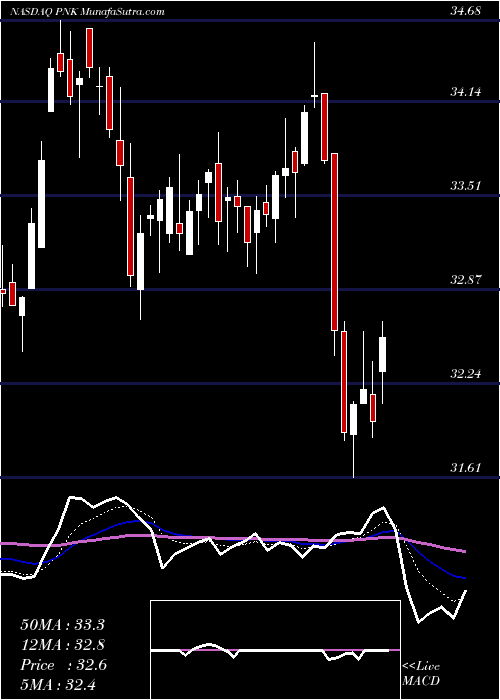Click the 32.24 price axis label
Screen dimensions: 500x700
[x=466, y=374]
